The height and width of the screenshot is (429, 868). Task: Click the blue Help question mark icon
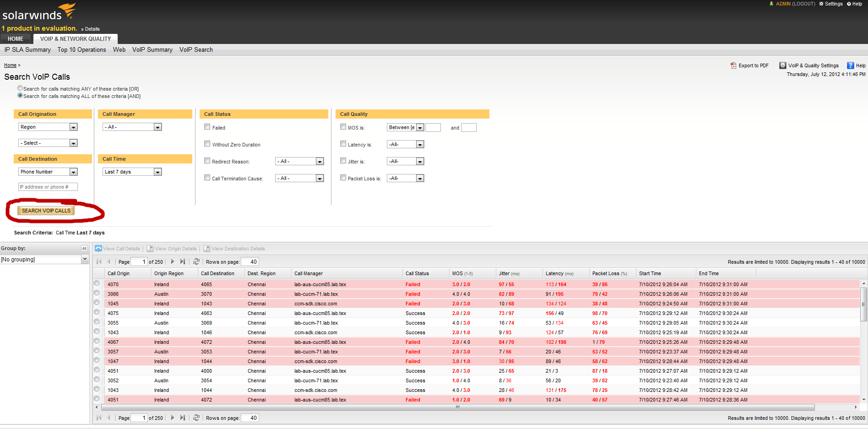851,65
